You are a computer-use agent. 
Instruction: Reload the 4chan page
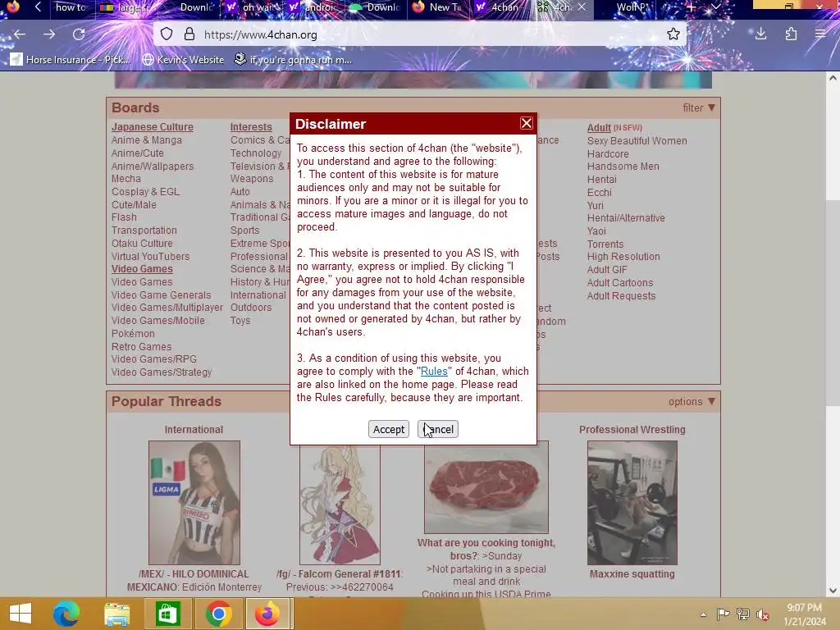pos(79,34)
